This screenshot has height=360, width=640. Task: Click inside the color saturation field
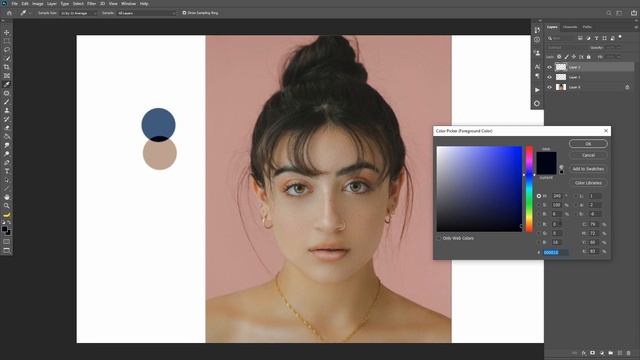(x=479, y=189)
